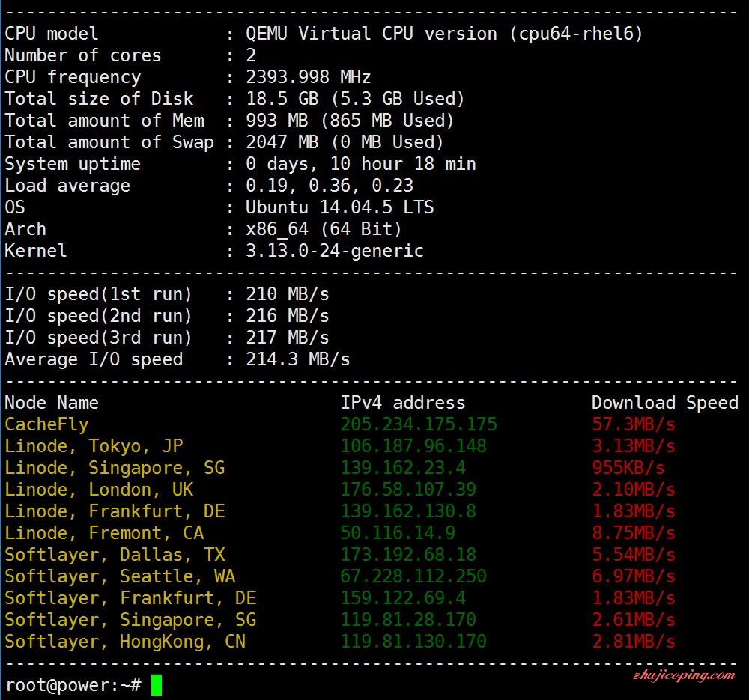This screenshot has width=749, height=700.
Task: Click the CacheFly node name
Action: pyautogui.click(x=46, y=424)
